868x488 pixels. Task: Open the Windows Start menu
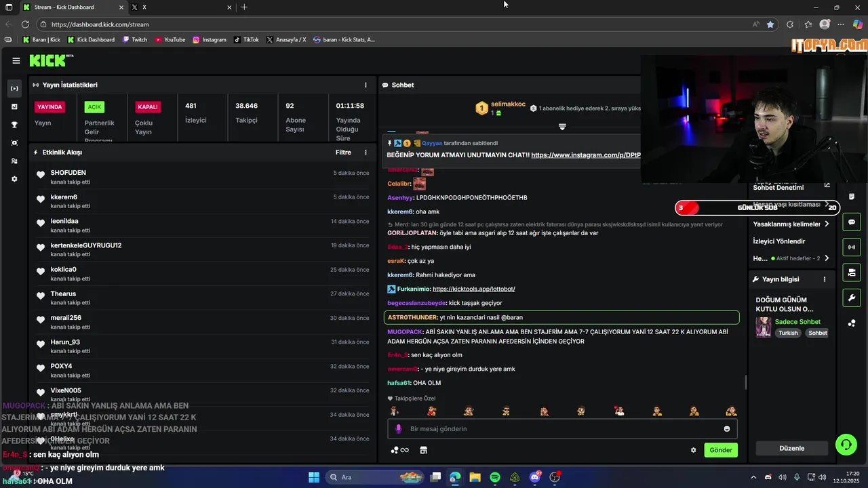click(x=314, y=477)
